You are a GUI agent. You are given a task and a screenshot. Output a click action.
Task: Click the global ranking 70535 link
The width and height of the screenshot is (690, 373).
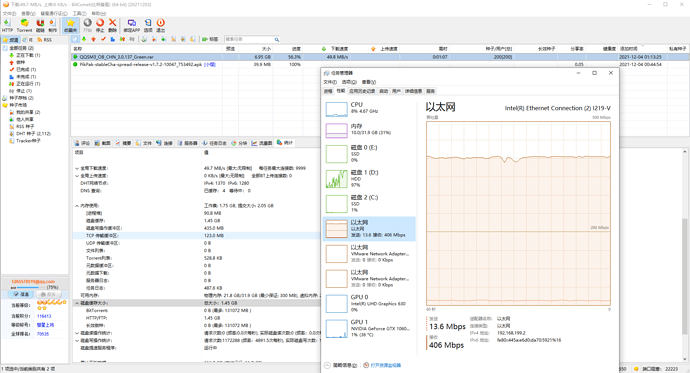tap(43, 334)
